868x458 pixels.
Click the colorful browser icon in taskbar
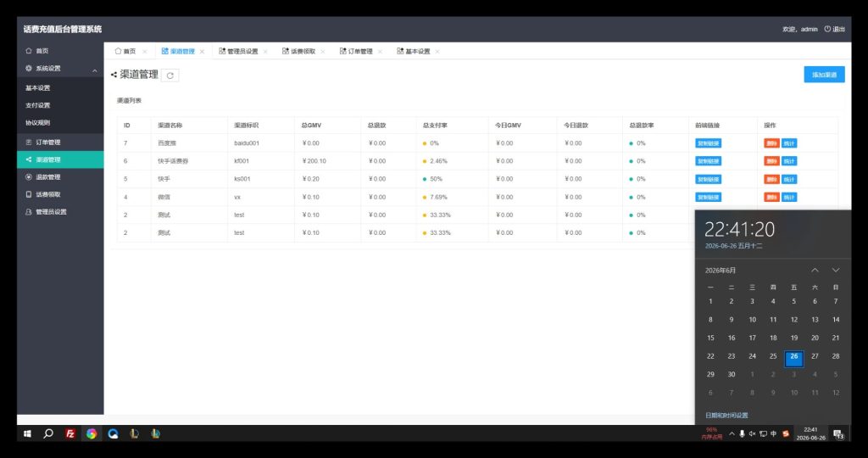coord(92,433)
